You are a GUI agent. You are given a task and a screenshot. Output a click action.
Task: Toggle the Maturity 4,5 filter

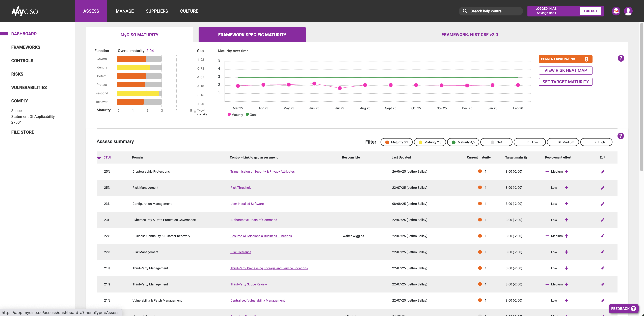click(x=463, y=142)
